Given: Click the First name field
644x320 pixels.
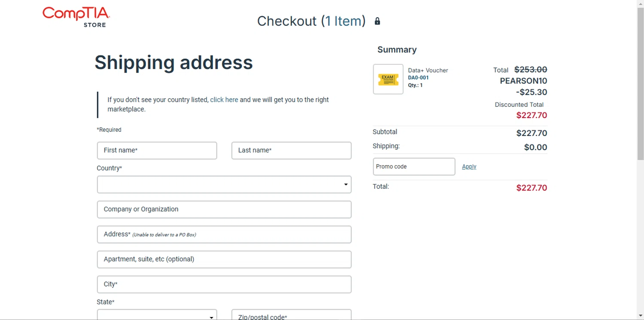Looking at the screenshot, I should (x=157, y=151).
